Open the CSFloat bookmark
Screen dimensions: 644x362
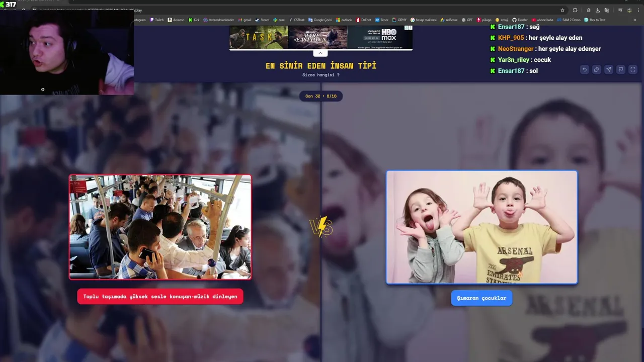pyautogui.click(x=297, y=20)
